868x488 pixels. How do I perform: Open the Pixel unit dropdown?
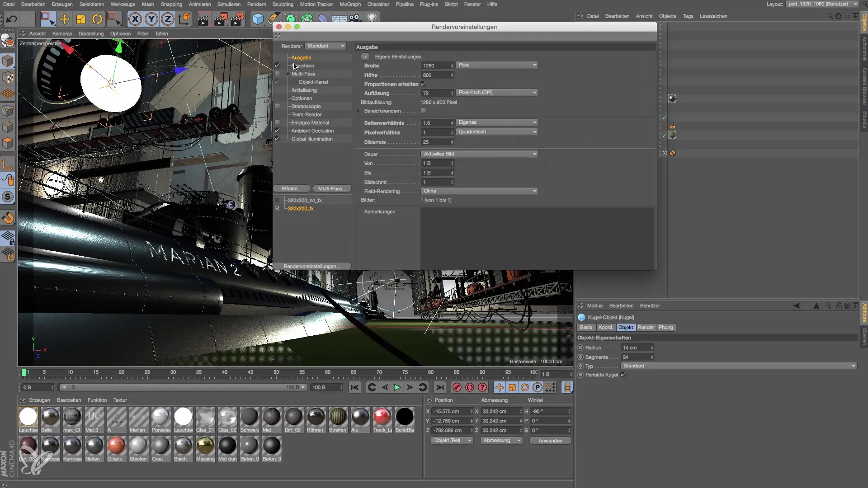(x=497, y=65)
